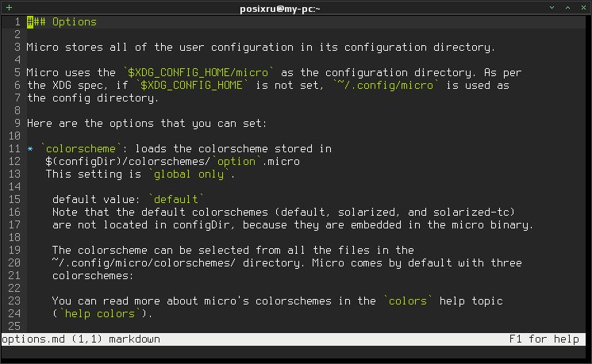Viewport: 592px width, 364px height.
Task: Click the 'colors' help topic word
Action: 408,301
